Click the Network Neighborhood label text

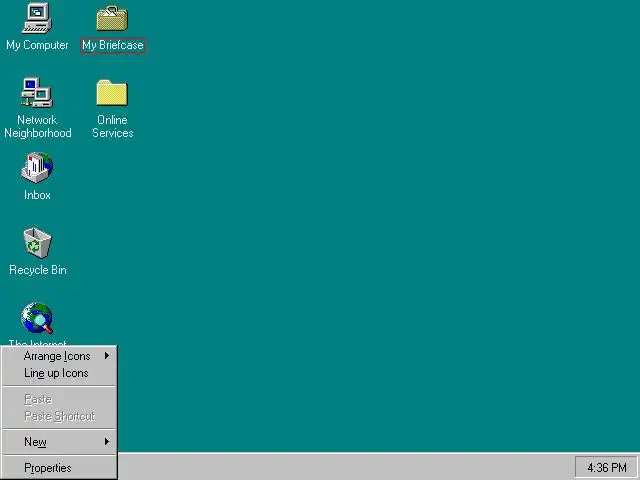point(38,127)
